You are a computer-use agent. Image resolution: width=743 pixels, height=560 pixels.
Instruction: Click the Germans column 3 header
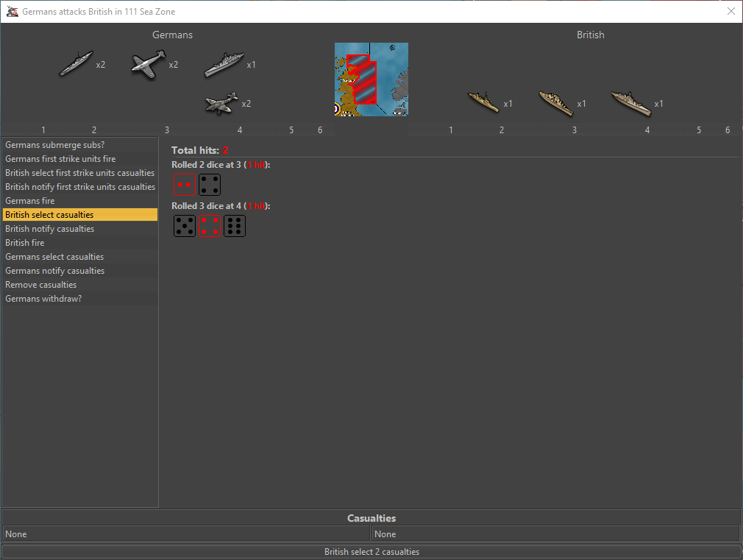[x=167, y=130]
